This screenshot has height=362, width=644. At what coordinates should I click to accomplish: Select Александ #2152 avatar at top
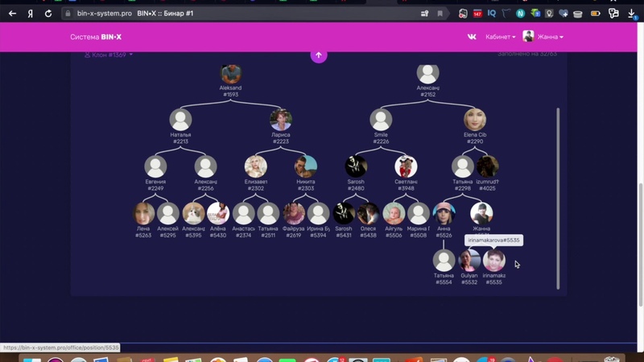pos(428,74)
